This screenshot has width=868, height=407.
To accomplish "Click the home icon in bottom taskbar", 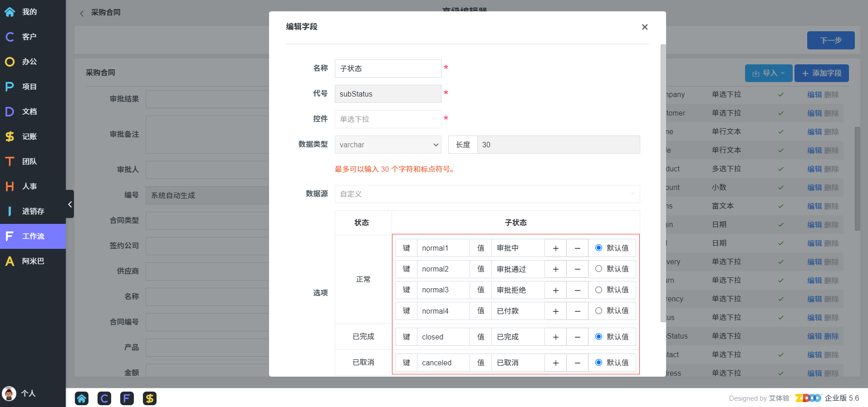I will click(82, 398).
